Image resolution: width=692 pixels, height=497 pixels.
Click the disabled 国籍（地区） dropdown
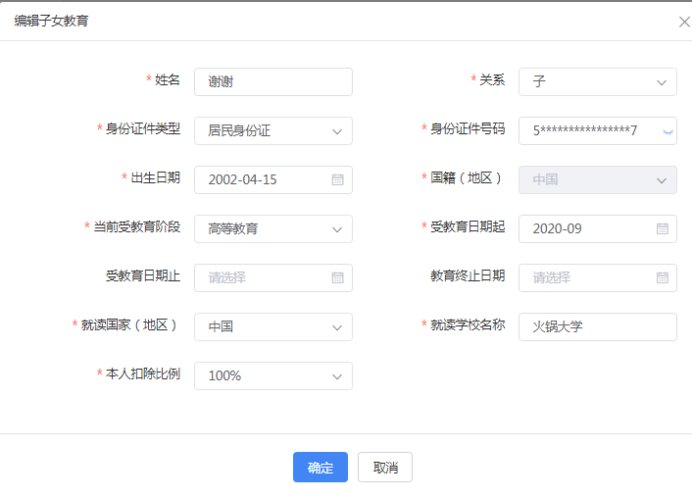(597, 180)
